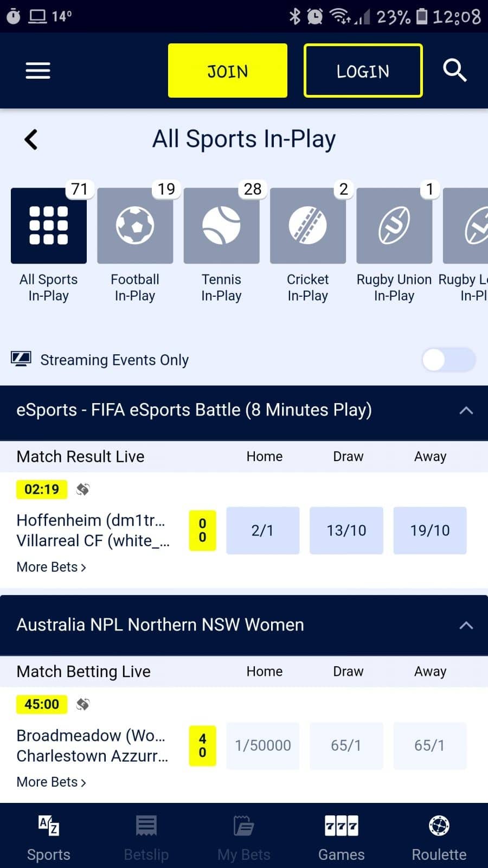Select the Football In-Play icon
The width and height of the screenshot is (488, 868).
coord(135,226)
